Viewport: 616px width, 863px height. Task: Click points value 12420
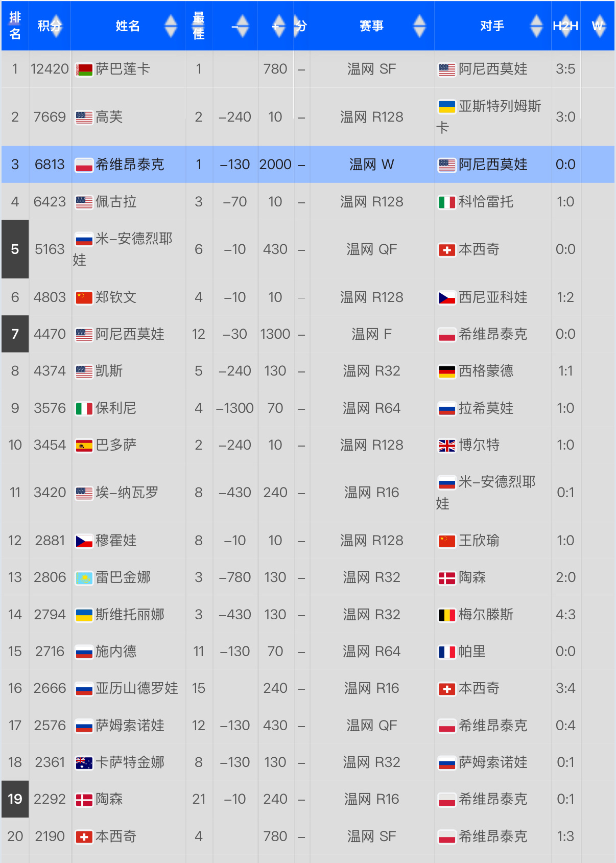click(x=50, y=69)
